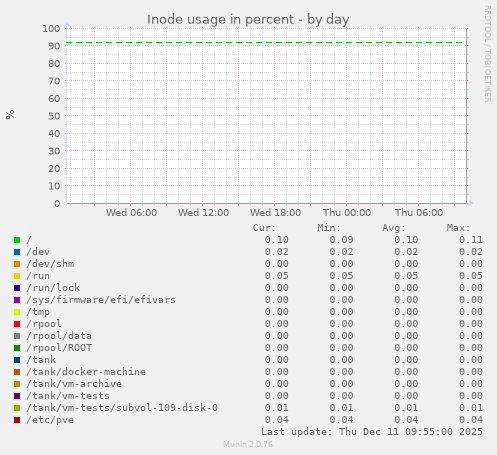The height and width of the screenshot is (455, 497).
Task: Click the Max: column header
Action: (458, 228)
